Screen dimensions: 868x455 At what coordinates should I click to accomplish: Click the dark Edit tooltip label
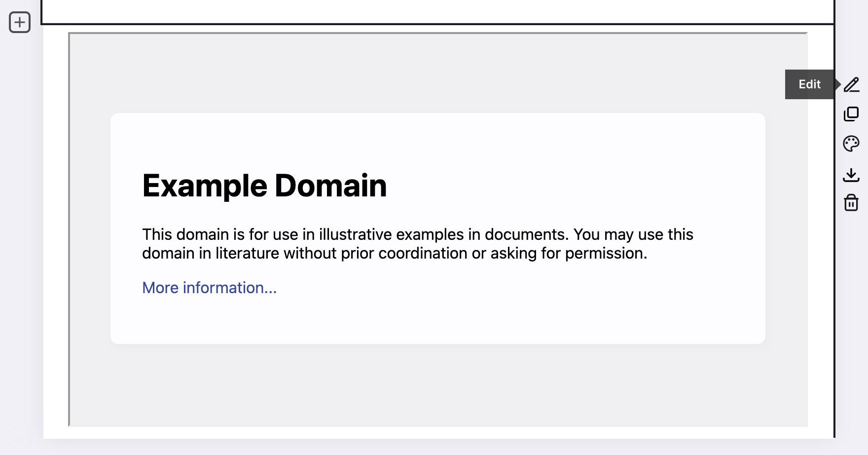[809, 84]
